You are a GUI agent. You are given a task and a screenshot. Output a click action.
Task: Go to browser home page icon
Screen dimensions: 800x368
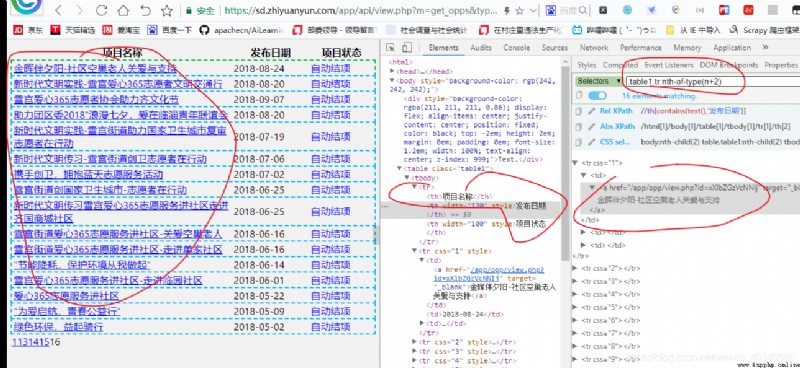[x=123, y=10]
